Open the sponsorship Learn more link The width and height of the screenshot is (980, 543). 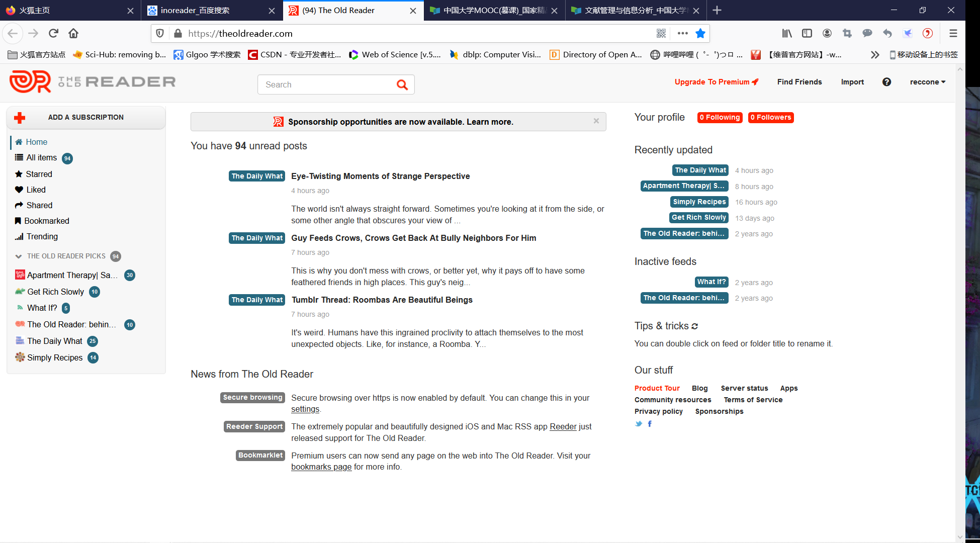coord(489,122)
